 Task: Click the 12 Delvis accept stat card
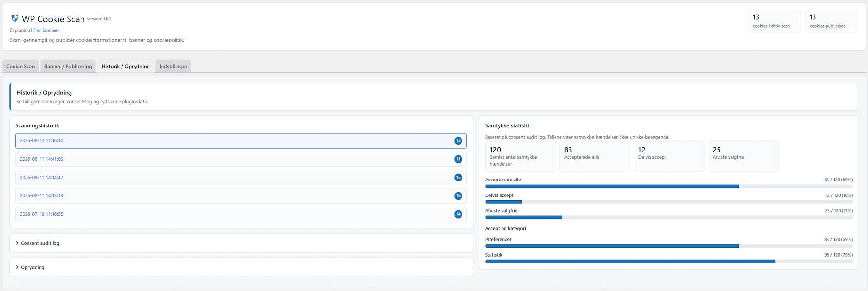click(669, 156)
